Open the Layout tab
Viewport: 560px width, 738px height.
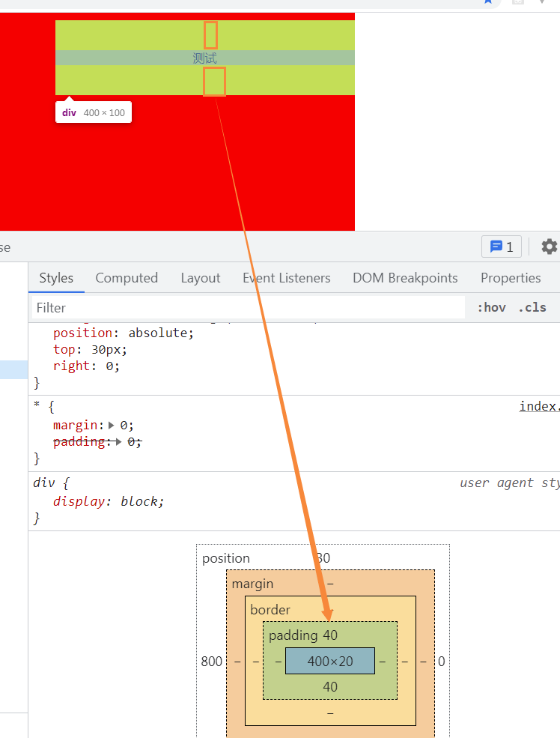[x=201, y=278]
